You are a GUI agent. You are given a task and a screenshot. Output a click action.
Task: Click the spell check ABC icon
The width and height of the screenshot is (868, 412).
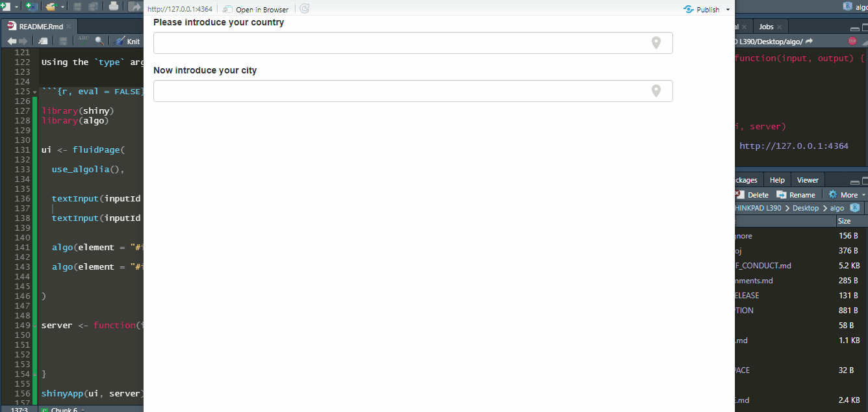click(x=83, y=40)
